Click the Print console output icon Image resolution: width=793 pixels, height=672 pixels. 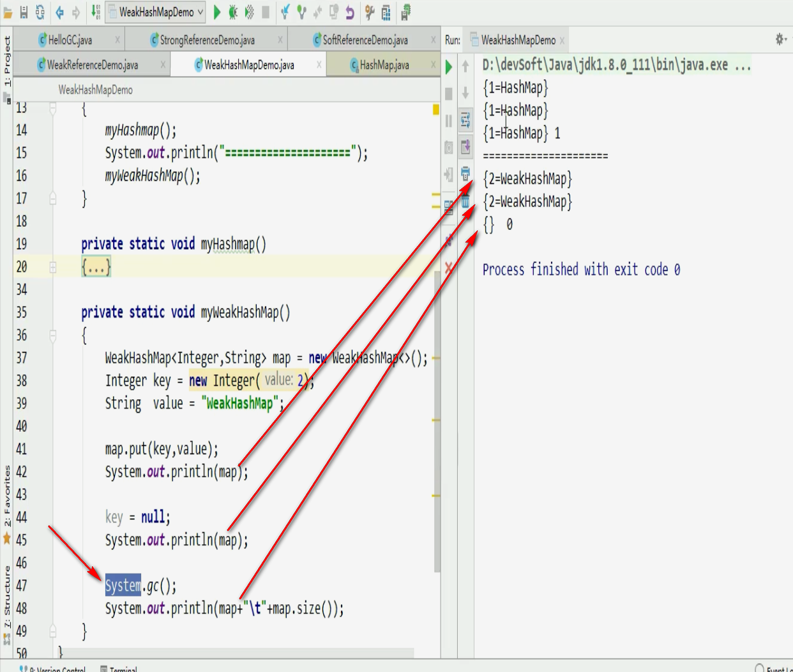(x=465, y=174)
